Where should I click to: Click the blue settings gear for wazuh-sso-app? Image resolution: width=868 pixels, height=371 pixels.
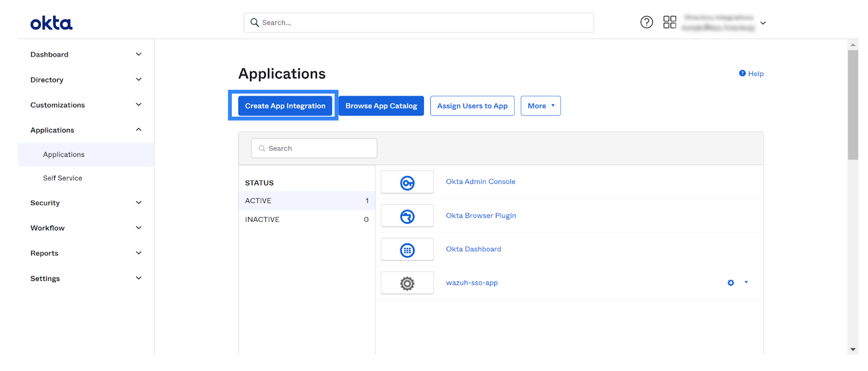[731, 283]
